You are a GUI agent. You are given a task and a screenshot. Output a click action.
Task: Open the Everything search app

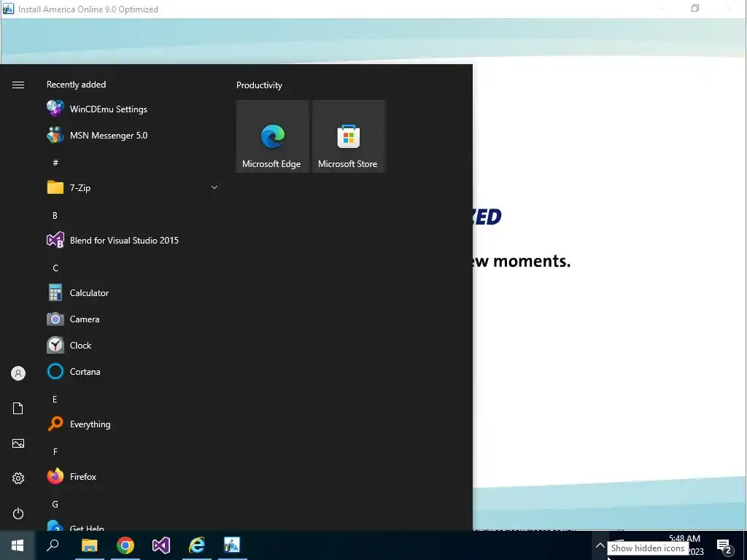pos(133,424)
